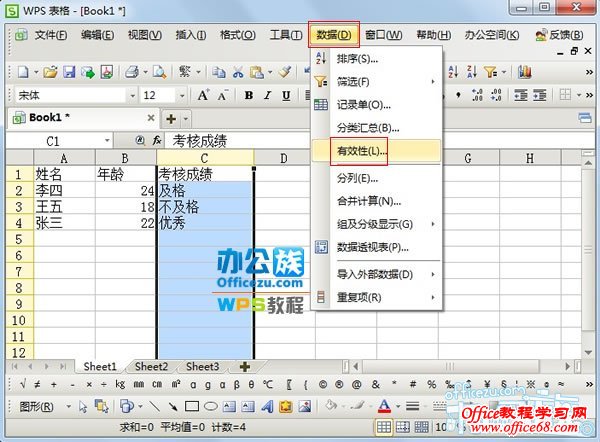The image size is (600, 442).
Task: Click the Save floppy disk icon
Action: 69,72
